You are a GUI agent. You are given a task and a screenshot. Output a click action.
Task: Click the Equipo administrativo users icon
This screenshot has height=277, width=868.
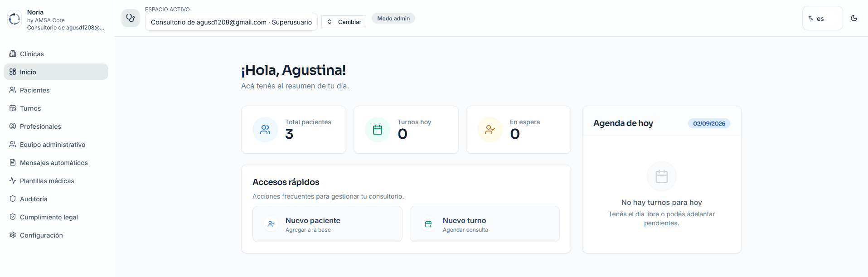point(13,144)
